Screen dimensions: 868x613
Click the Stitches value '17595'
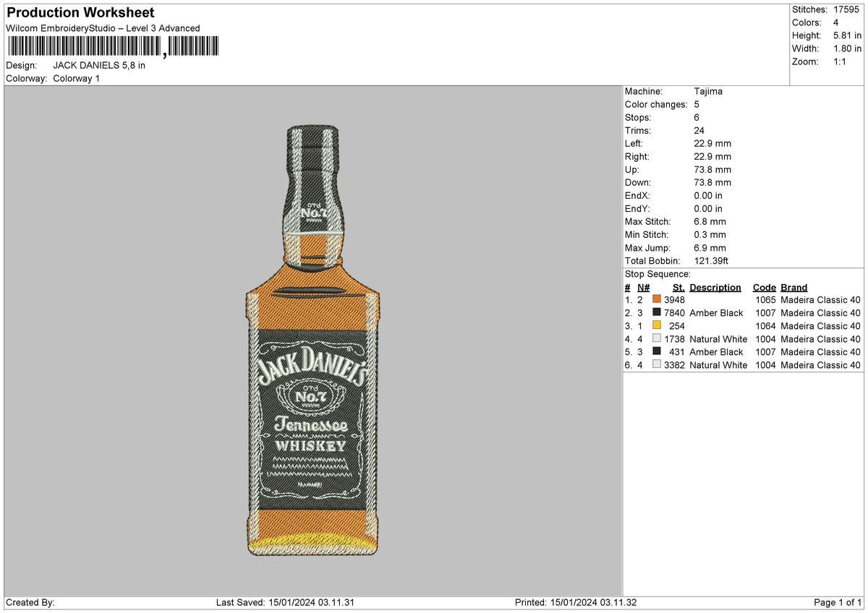click(847, 9)
